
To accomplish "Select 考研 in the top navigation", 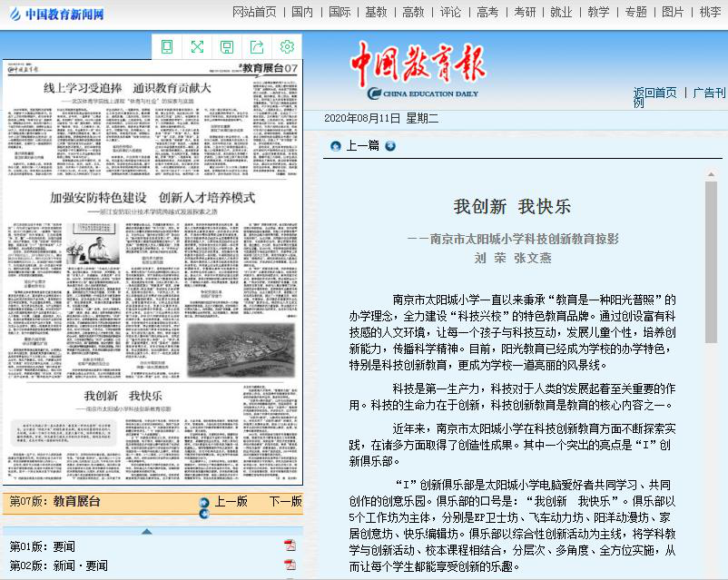I will click(525, 12).
